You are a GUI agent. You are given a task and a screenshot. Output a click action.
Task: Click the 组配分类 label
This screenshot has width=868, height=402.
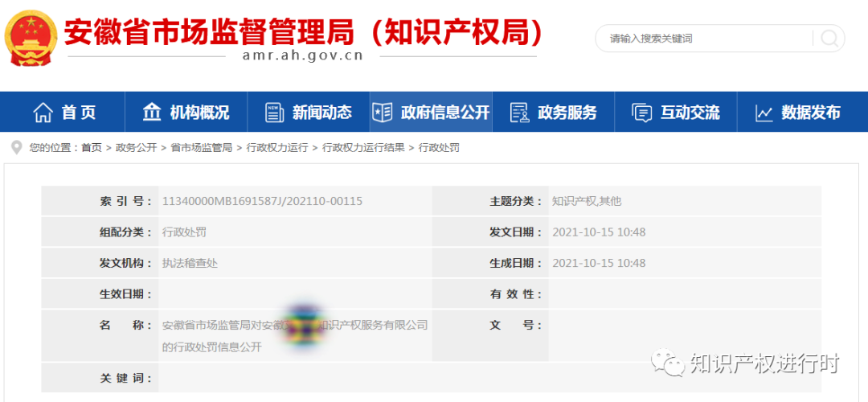click(125, 232)
